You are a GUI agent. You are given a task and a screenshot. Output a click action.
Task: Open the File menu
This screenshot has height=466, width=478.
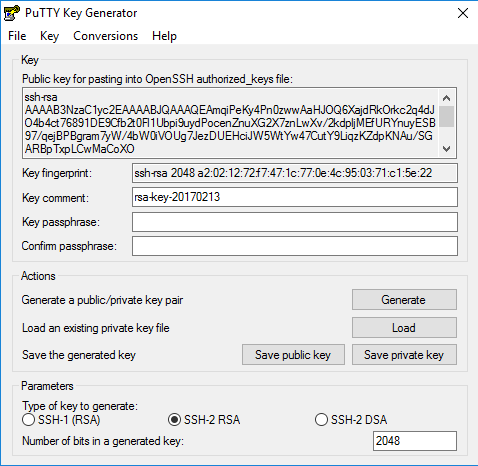(17, 36)
